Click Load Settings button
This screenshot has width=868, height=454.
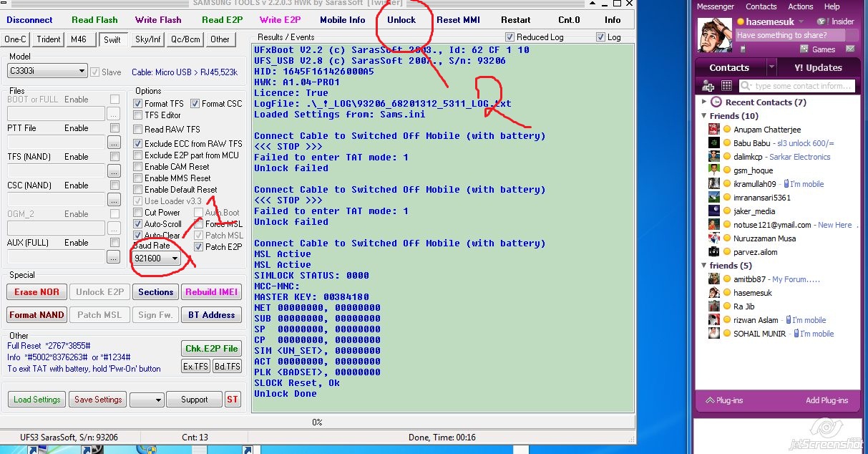(x=37, y=400)
